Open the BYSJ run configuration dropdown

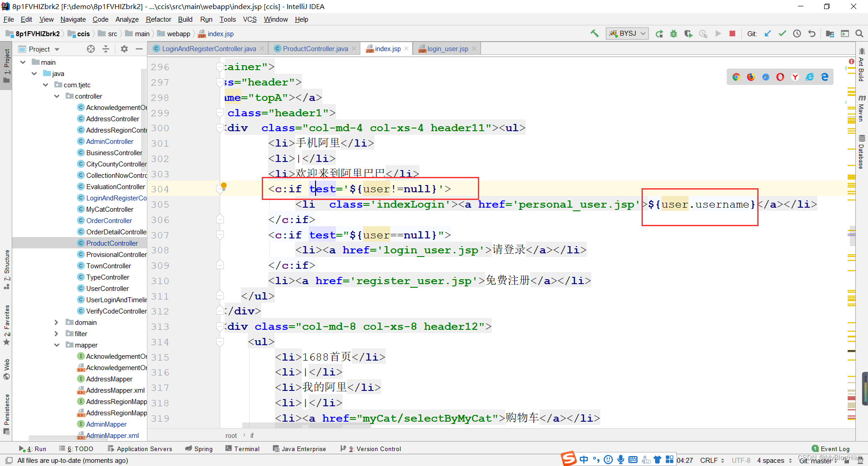(627, 33)
